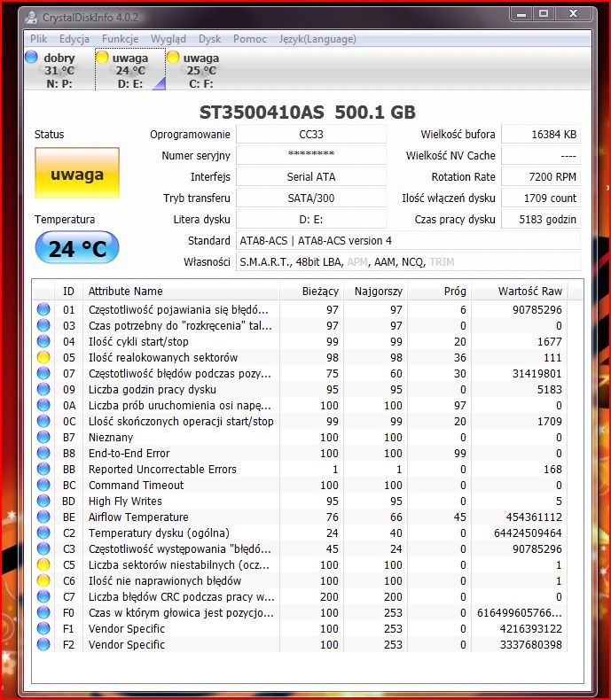Click the yellow uwaga health status button
Image resolution: width=611 pixels, height=700 pixels.
click(77, 173)
